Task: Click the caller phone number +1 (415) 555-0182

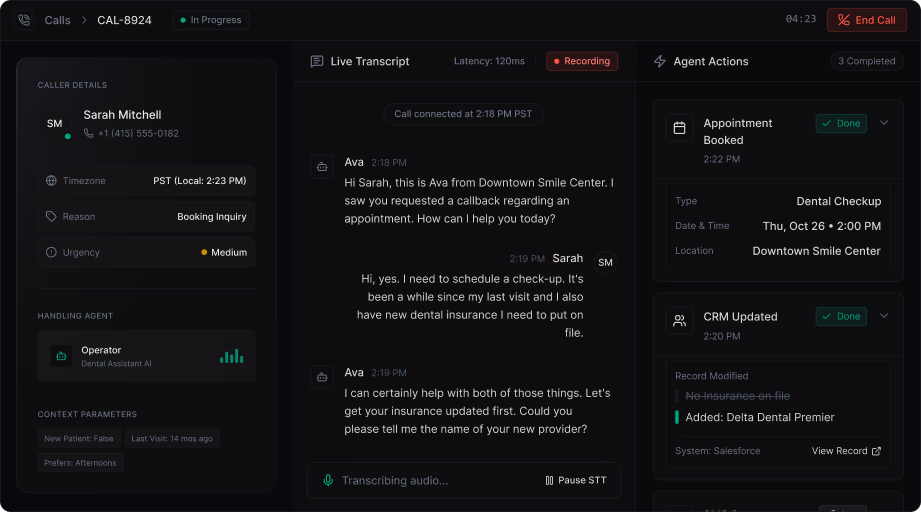Action: pyautogui.click(x=138, y=133)
